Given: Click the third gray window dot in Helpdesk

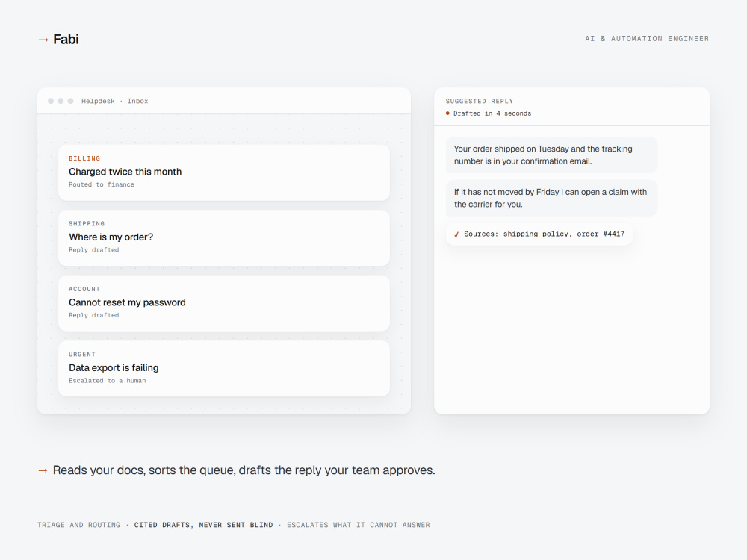Looking at the screenshot, I should 70,101.
